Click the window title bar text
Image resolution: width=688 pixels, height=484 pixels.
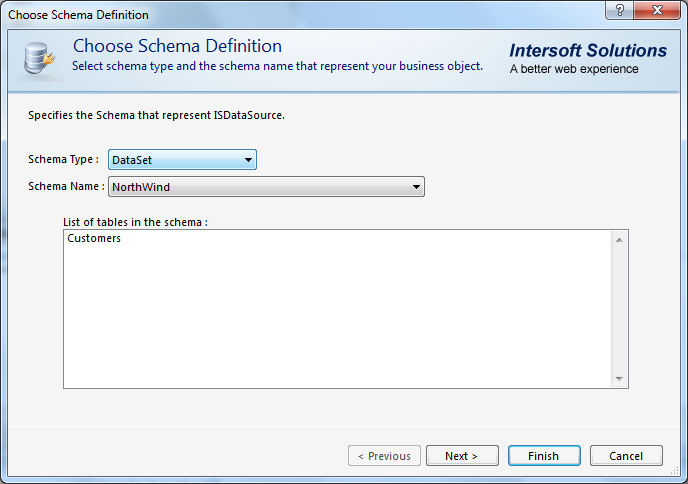pos(79,15)
